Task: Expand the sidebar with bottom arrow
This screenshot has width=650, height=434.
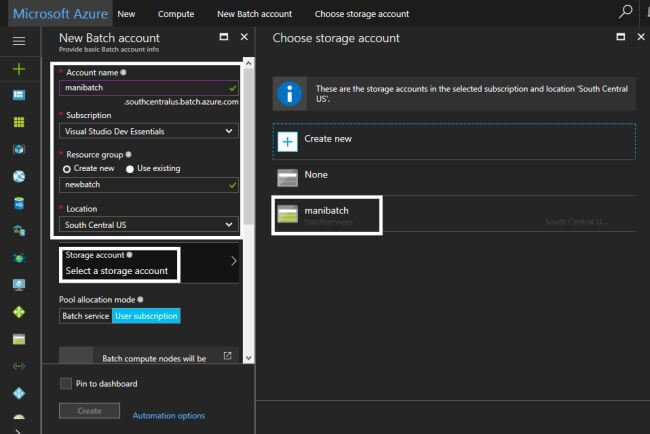Action: 19,431
